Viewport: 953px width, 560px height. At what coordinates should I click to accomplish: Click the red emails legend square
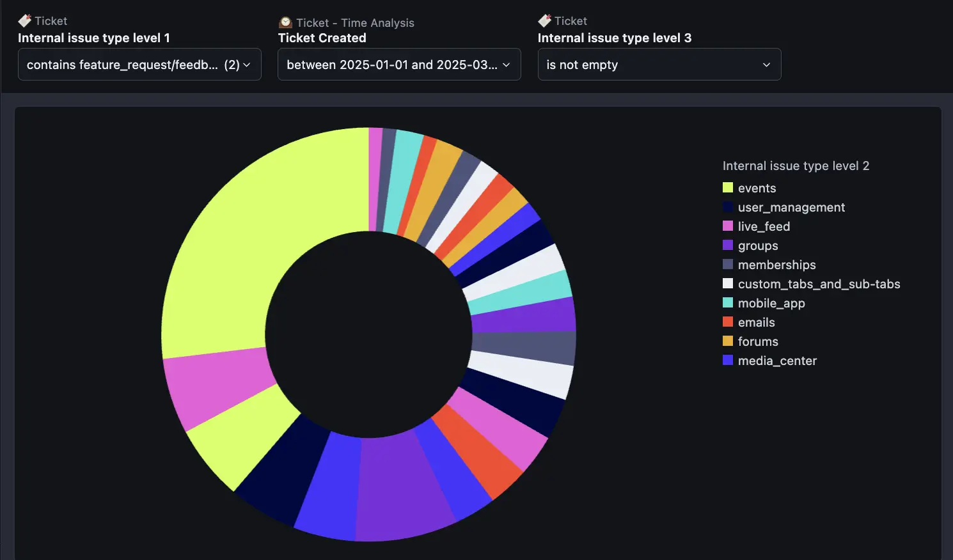pyautogui.click(x=728, y=322)
